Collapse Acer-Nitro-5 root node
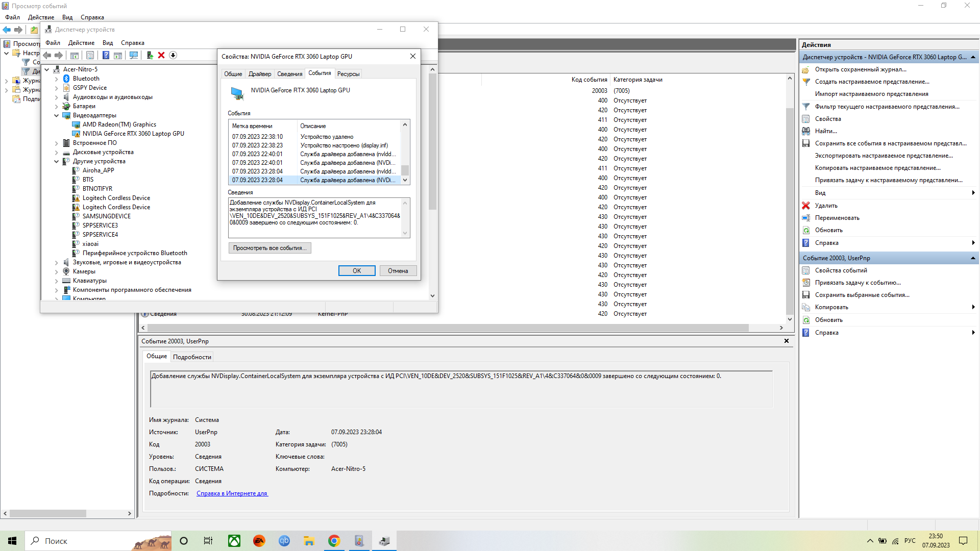The width and height of the screenshot is (980, 551). point(47,69)
